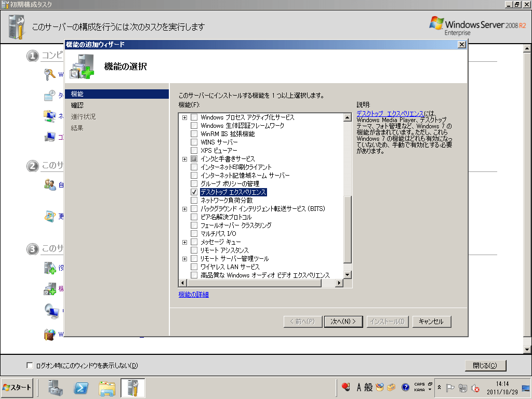Open the PowerShell taskbar icon
Viewport: 532px width, 399px height.
81,388
